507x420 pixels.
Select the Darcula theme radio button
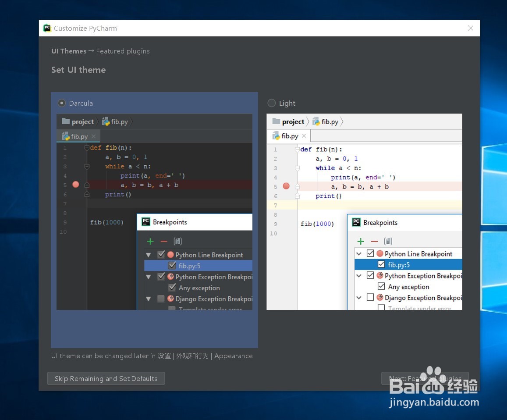tap(61, 103)
